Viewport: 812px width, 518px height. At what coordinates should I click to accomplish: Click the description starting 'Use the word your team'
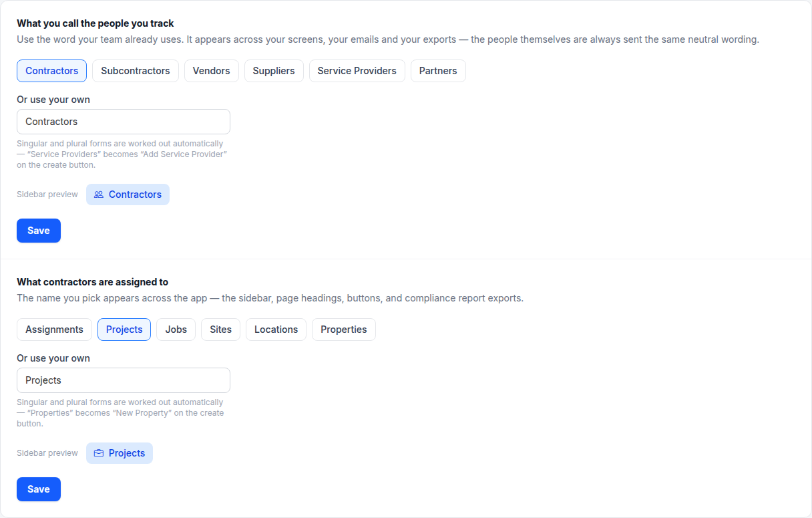pyautogui.click(x=388, y=39)
